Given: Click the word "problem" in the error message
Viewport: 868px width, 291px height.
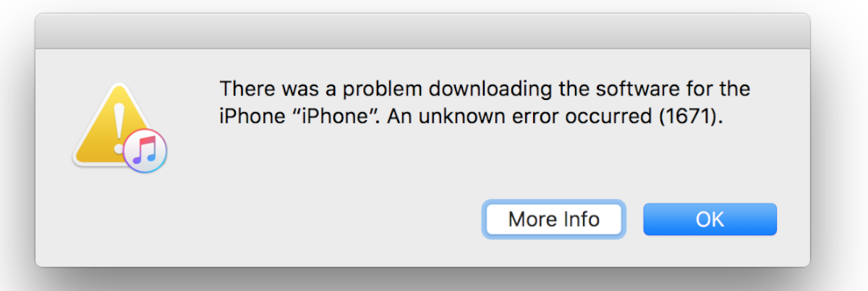Looking at the screenshot, I should [x=362, y=90].
